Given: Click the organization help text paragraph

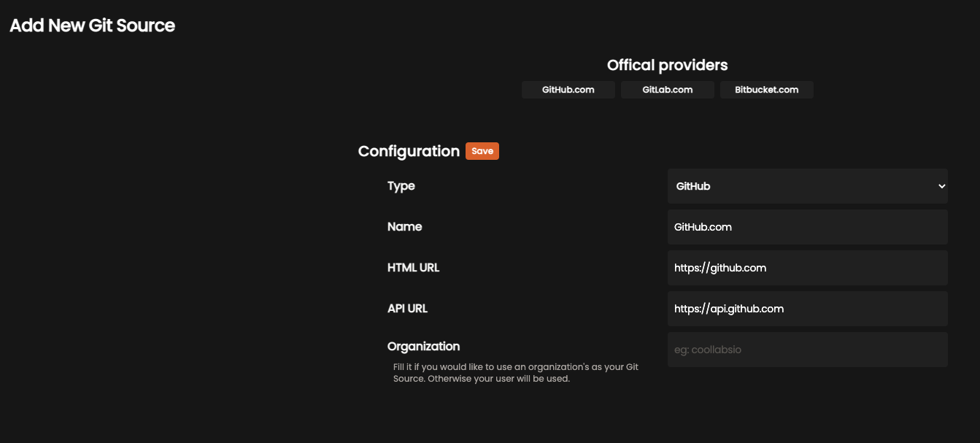Looking at the screenshot, I should [516, 373].
